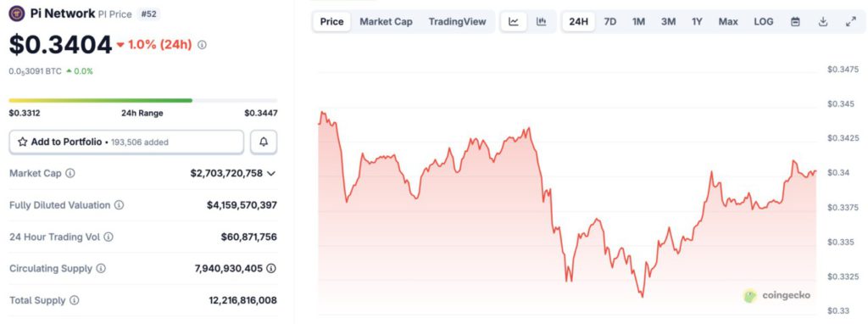The height and width of the screenshot is (324, 868).
Task: Select the Max time range
Action: click(728, 22)
